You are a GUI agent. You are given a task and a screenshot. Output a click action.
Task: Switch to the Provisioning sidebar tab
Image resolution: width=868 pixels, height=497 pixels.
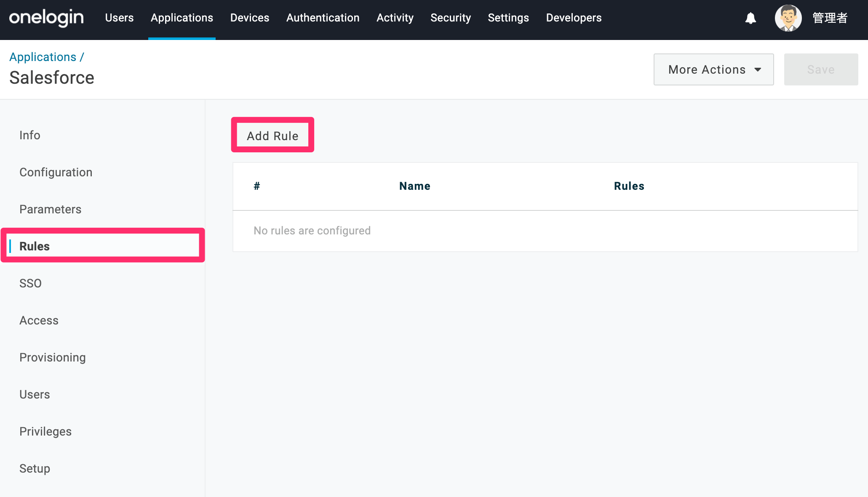pos(53,357)
